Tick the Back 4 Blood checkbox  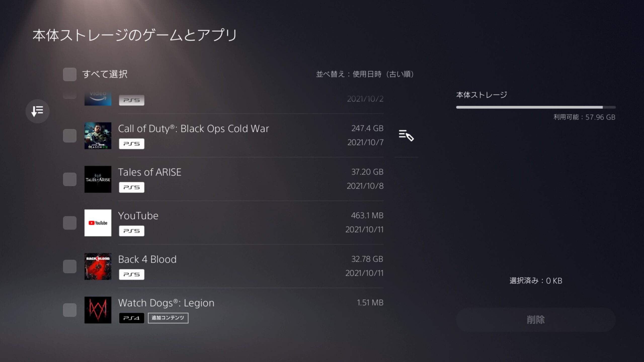tap(70, 266)
